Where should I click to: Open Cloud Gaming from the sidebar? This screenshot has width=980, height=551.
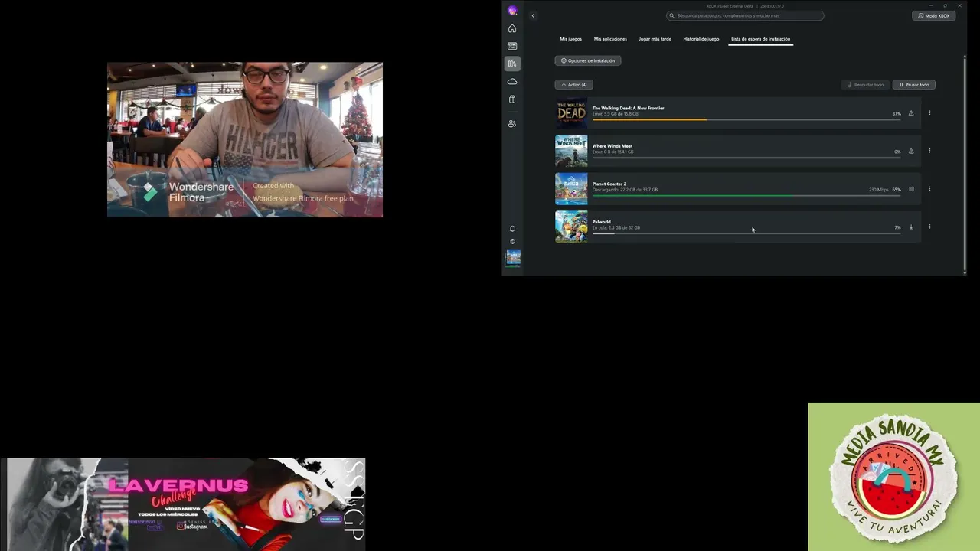[x=512, y=81]
